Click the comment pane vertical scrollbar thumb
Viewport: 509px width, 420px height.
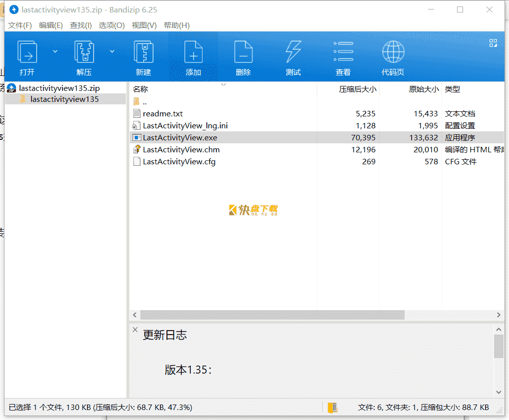click(x=499, y=346)
